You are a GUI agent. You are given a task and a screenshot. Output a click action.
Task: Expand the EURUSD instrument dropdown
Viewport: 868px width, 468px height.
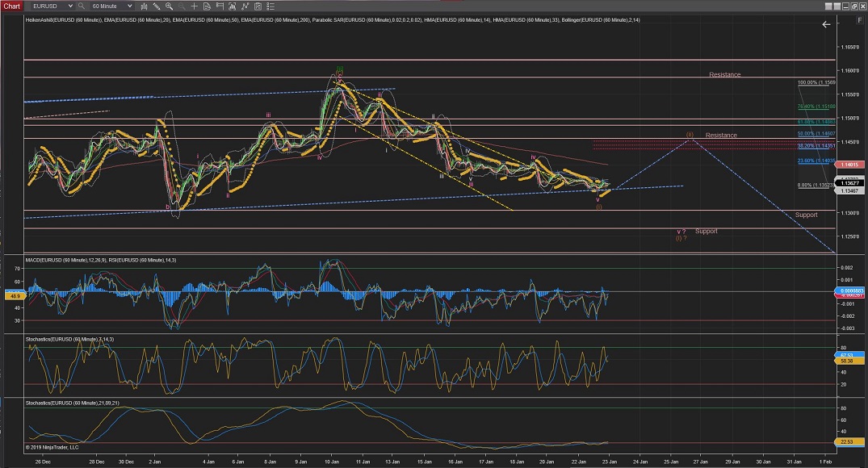(72, 6)
